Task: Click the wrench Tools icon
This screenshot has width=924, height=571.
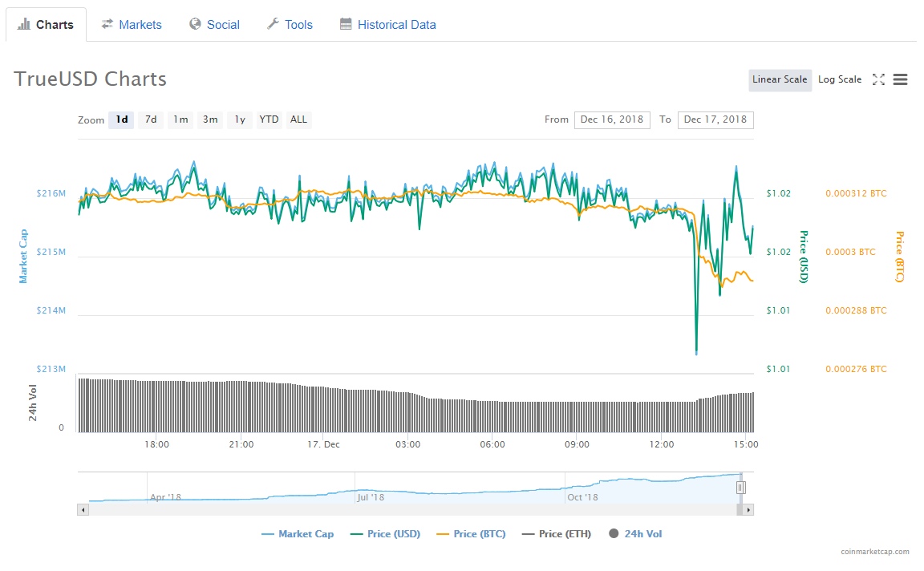Action: (x=273, y=24)
